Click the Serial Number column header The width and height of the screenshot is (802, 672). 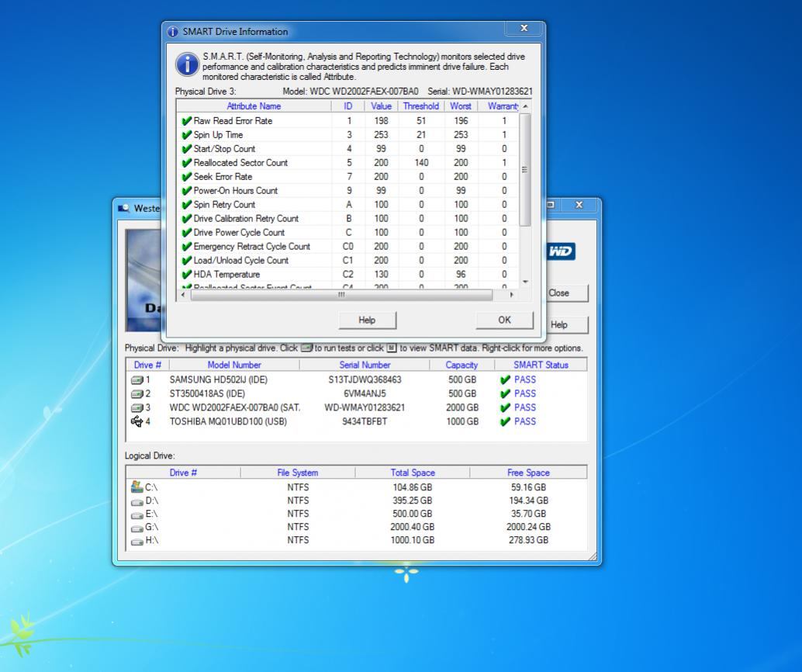[x=365, y=365]
